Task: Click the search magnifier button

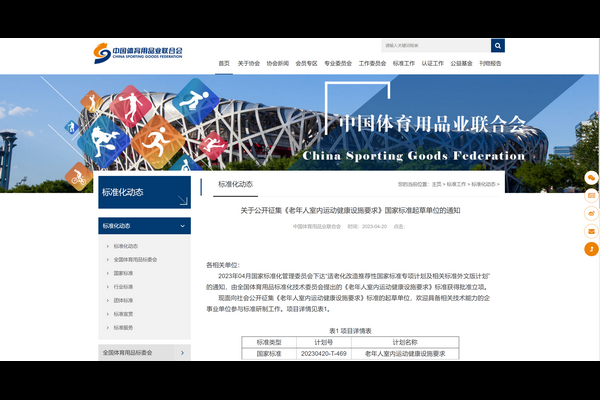Action: 497,46
